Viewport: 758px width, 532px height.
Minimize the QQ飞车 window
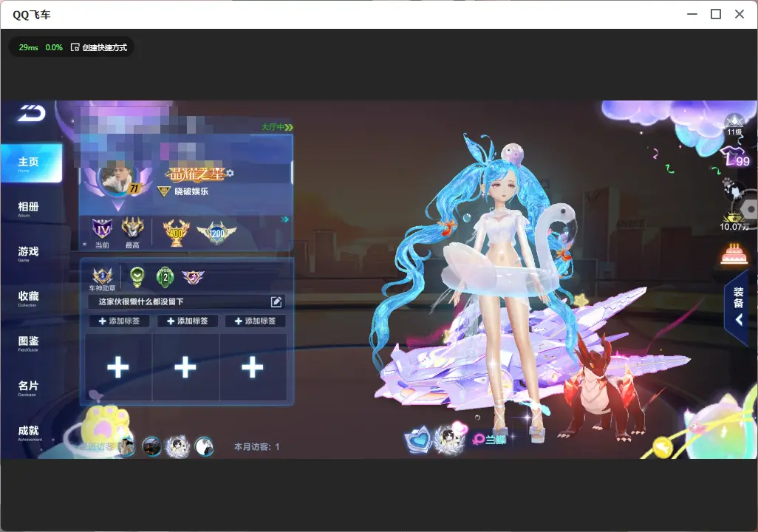tap(692, 15)
